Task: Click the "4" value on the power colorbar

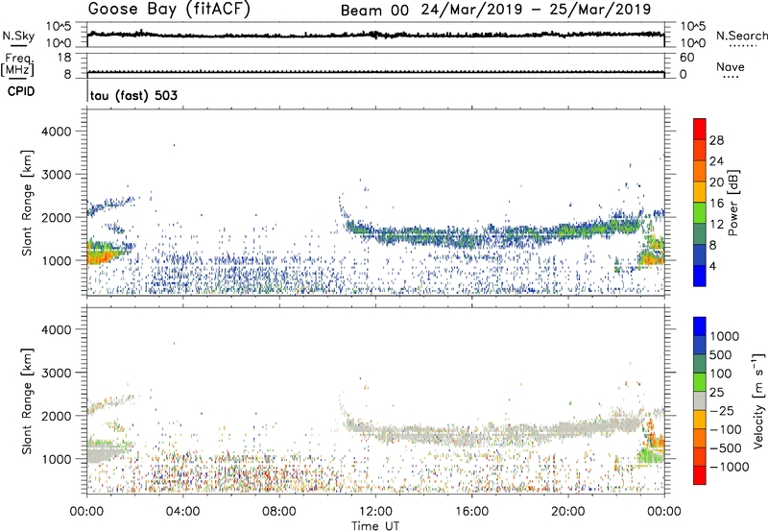Action: (x=713, y=266)
